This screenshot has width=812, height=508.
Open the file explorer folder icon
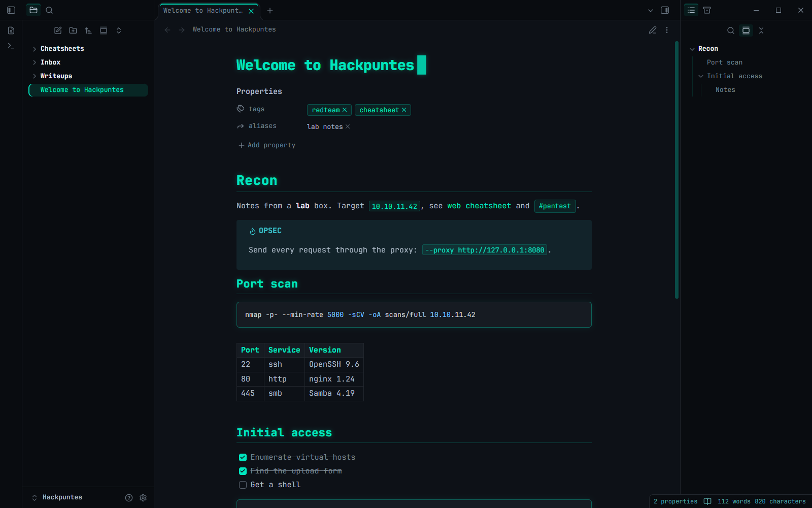click(33, 10)
